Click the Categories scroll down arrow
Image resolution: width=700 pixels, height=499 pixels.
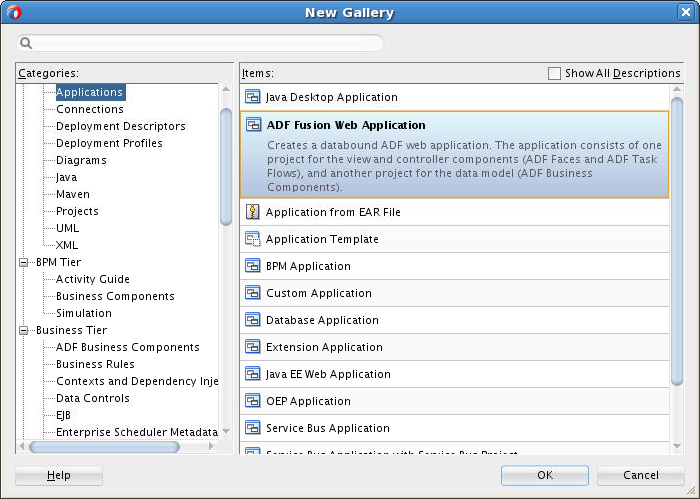click(x=226, y=431)
